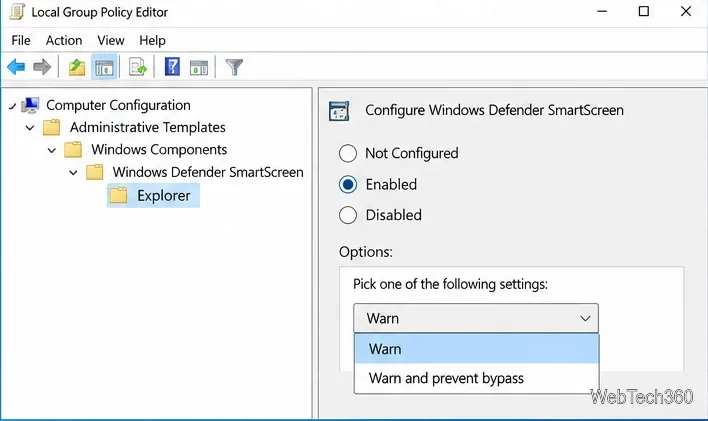Image resolution: width=708 pixels, height=421 pixels.
Task: Select Windows Components tree label
Action: (x=159, y=150)
